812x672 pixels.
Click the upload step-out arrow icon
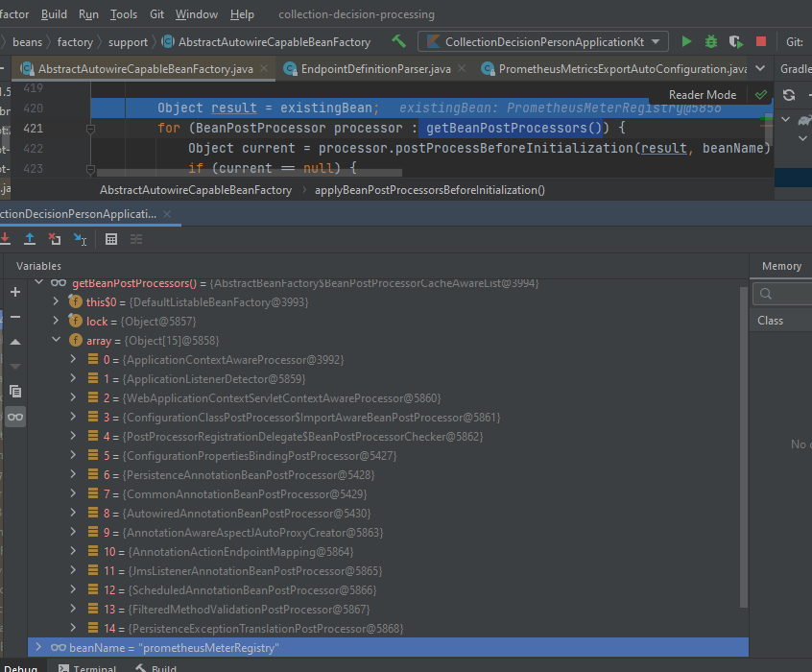tap(30, 239)
